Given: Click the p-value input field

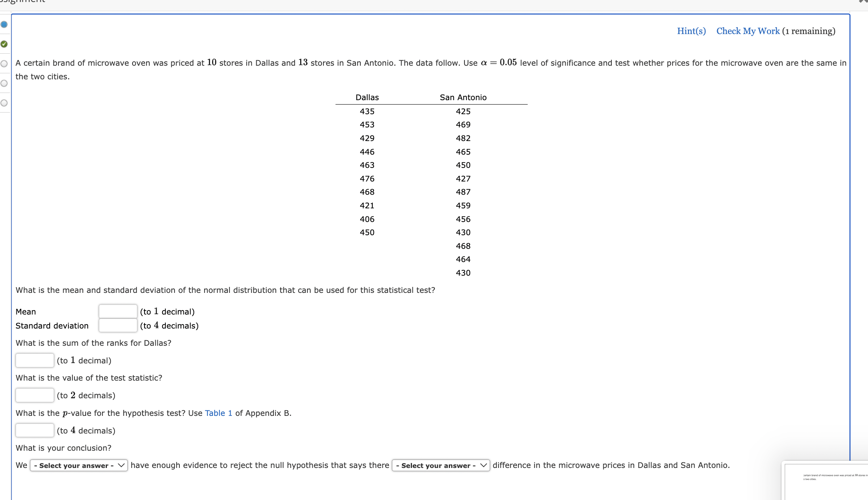Looking at the screenshot, I should [x=33, y=430].
